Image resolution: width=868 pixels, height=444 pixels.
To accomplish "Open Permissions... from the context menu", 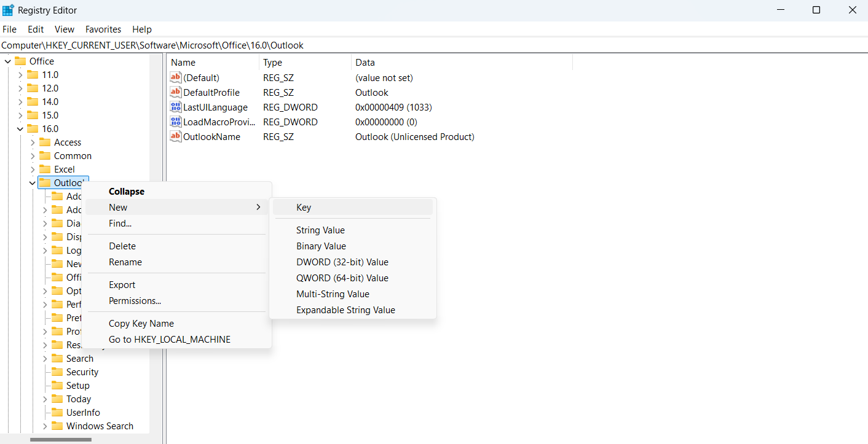I will (177, 301).
